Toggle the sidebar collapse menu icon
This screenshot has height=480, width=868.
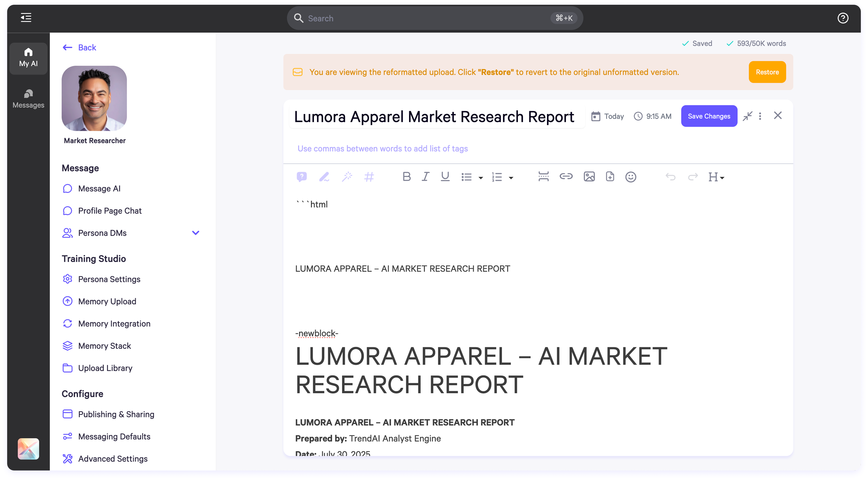26,18
